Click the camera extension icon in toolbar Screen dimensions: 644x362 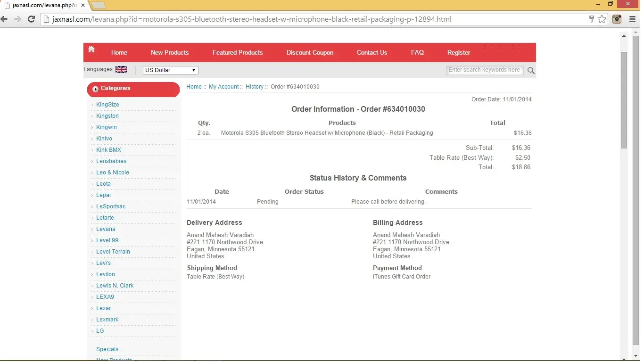(617, 19)
